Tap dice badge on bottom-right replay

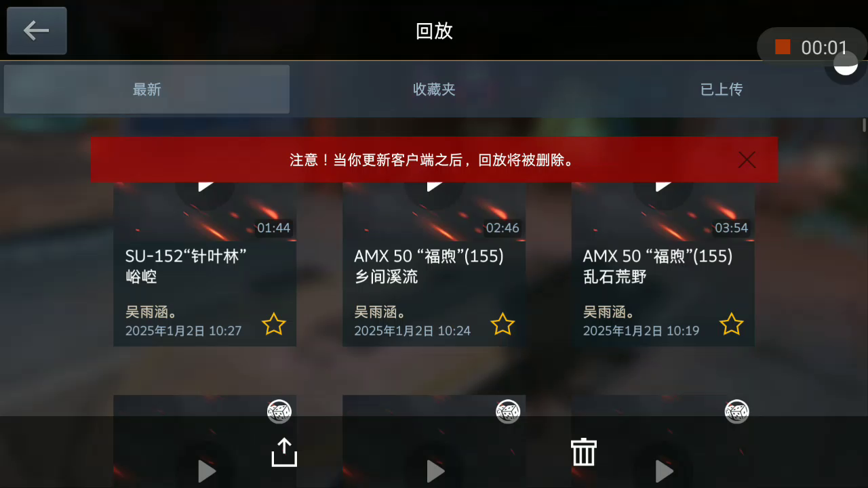[737, 411]
